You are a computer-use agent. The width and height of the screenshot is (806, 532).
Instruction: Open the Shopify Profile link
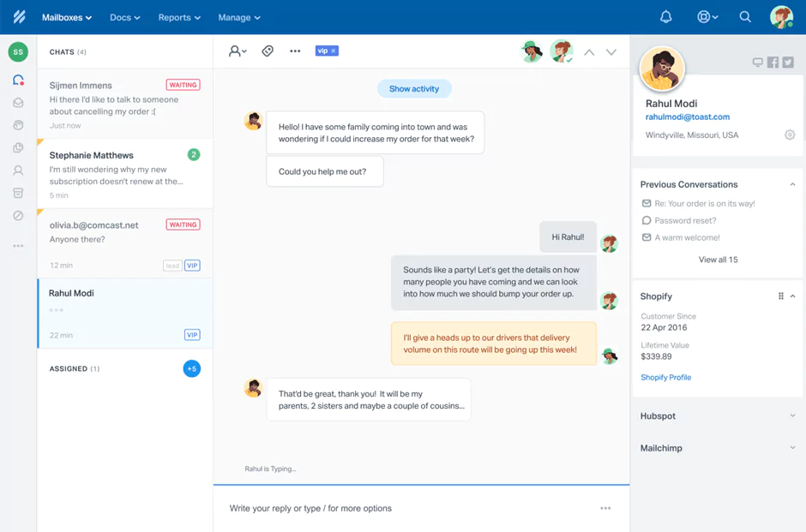[x=665, y=377]
